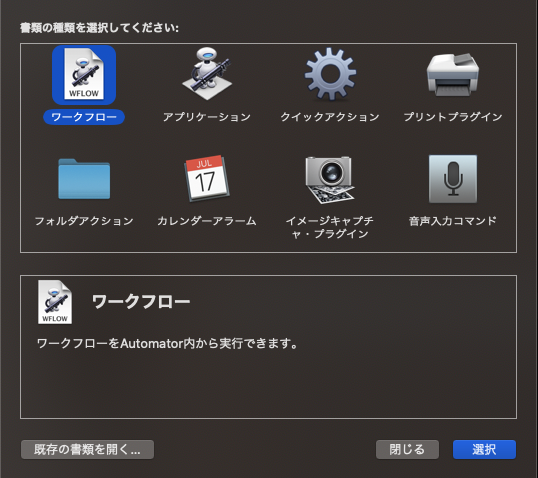Confirm with the 選択 button
This screenshot has width=538, height=478.
pos(484,450)
